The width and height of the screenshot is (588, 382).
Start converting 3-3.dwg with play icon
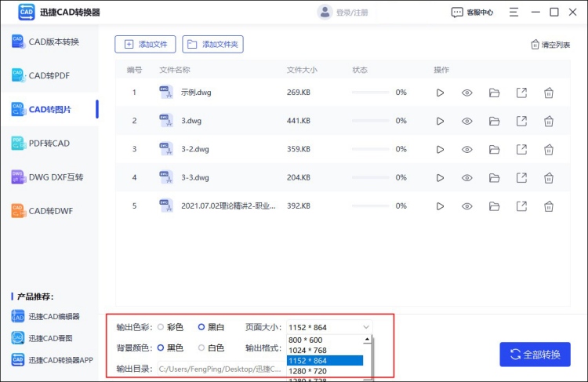click(x=440, y=178)
